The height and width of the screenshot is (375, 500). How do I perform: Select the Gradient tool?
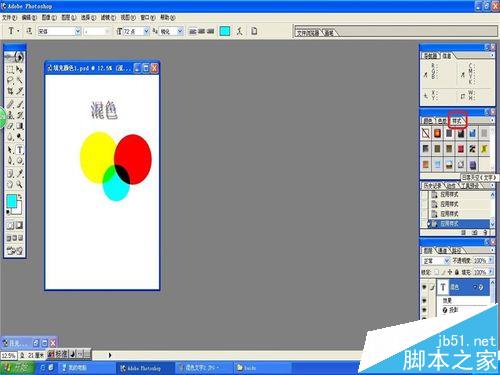[x=19, y=126]
